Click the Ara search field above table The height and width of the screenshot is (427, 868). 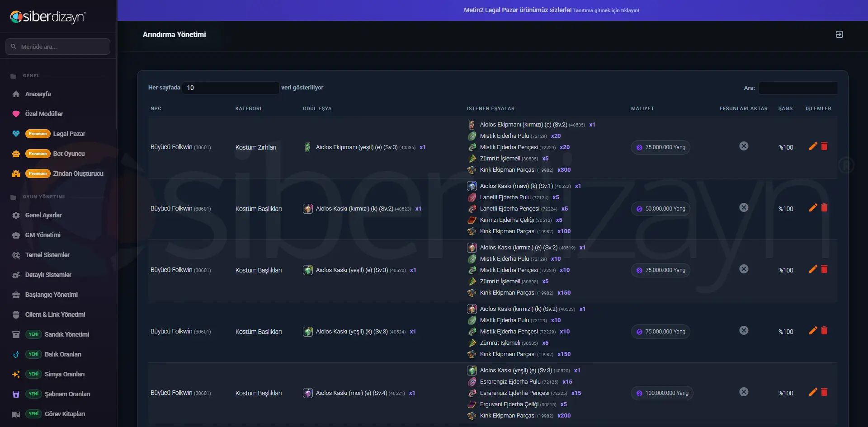pos(797,88)
